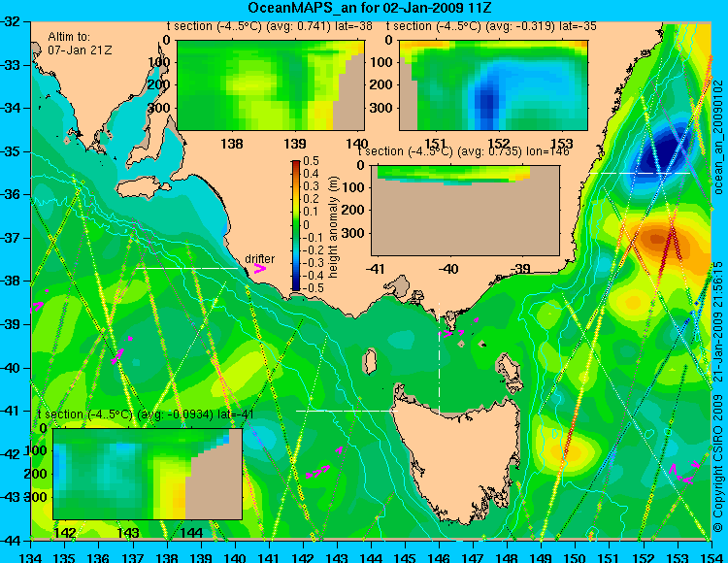The height and width of the screenshot is (563, 728).
Task: Select the lat=-35 temperature section label
Action: (x=491, y=26)
